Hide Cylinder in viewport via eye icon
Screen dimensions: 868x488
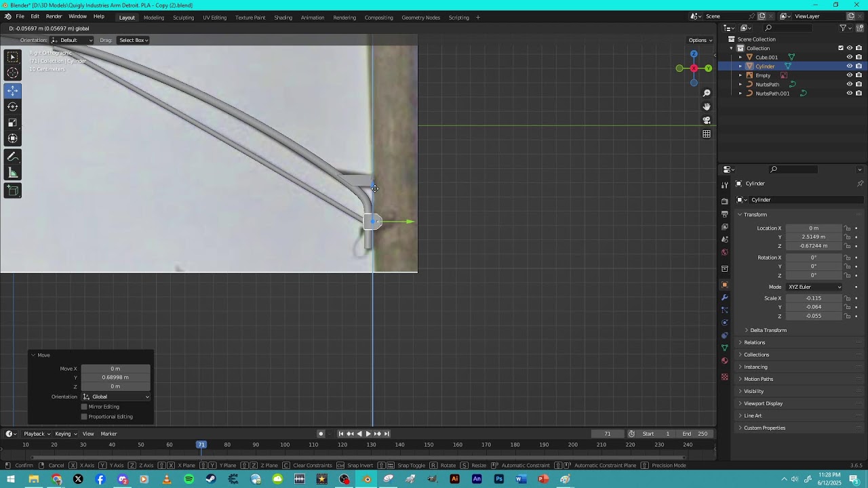coord(849,66)
